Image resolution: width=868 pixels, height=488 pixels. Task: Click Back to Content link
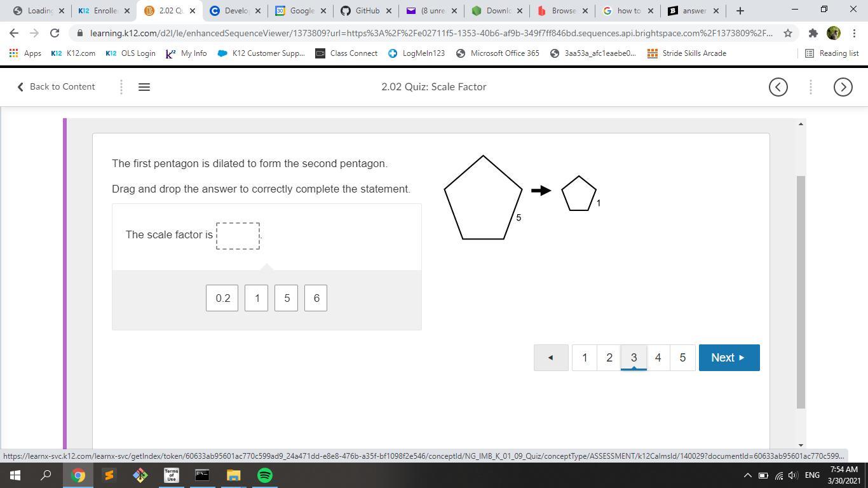(56, 87)
